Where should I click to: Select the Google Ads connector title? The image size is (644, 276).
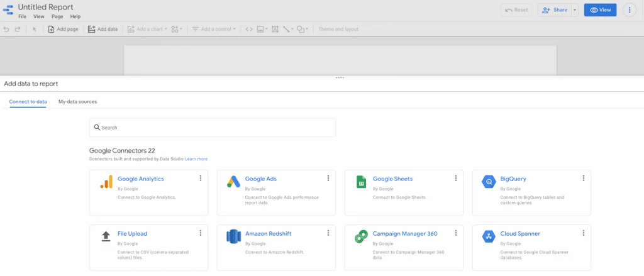(x=261, y=179)
